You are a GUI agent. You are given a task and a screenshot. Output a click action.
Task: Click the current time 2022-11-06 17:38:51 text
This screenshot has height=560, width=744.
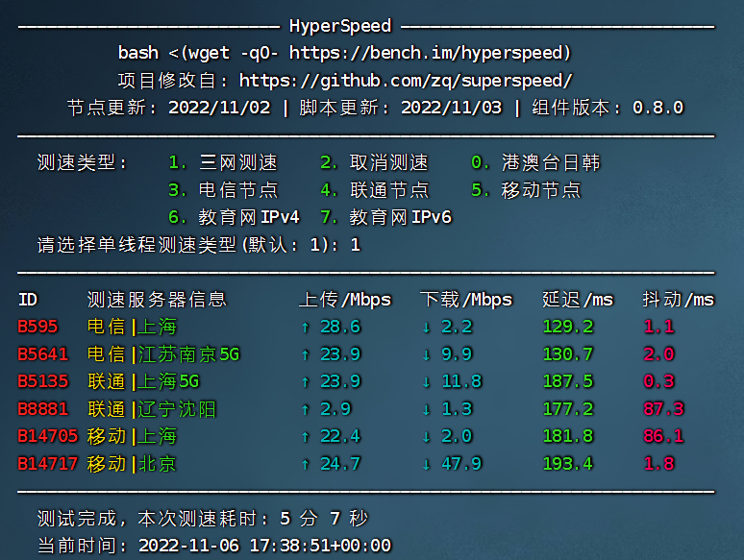click(x=264, y=546)
